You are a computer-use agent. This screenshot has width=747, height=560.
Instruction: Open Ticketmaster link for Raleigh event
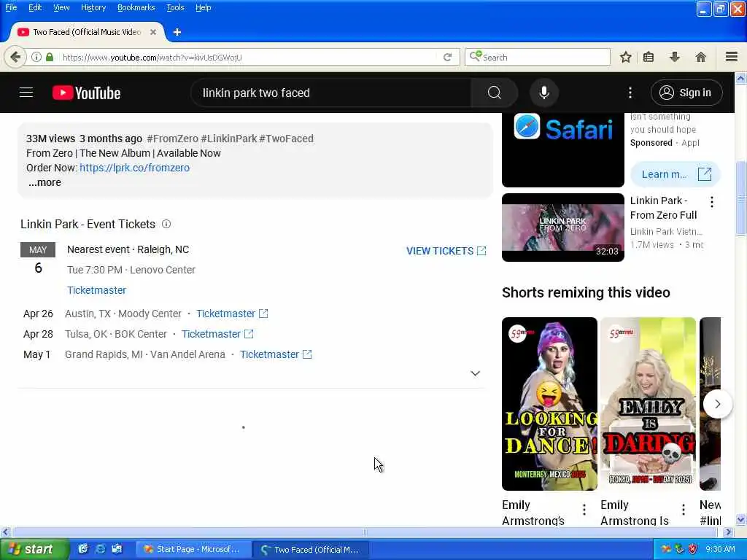[97, 290]
